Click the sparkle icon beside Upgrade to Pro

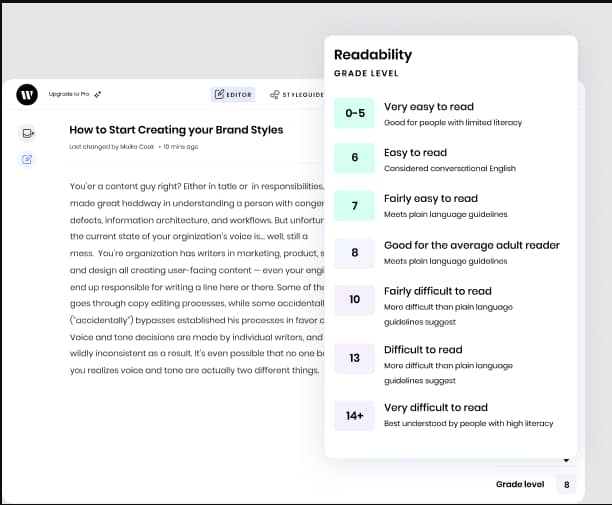click(x=98, y=94)
